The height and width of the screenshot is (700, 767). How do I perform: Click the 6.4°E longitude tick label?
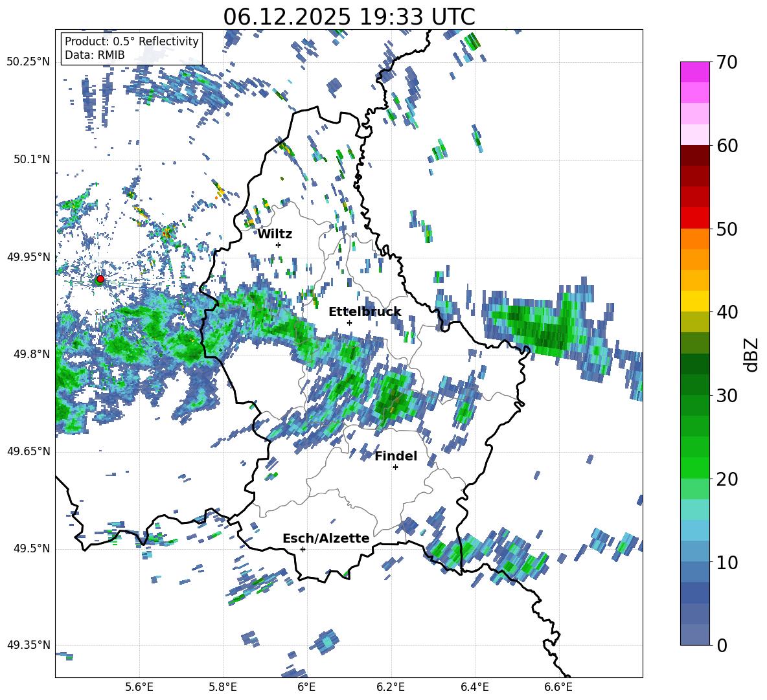pos(475,687)
